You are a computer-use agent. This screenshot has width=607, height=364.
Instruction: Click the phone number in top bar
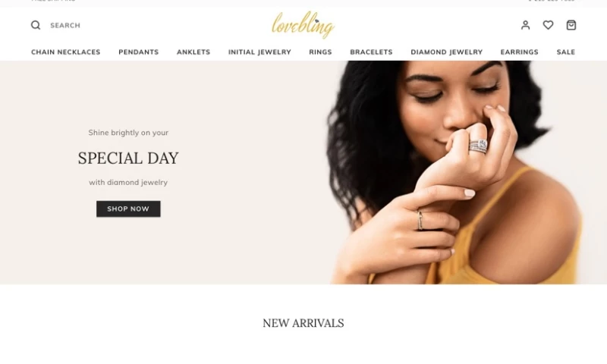552,1
